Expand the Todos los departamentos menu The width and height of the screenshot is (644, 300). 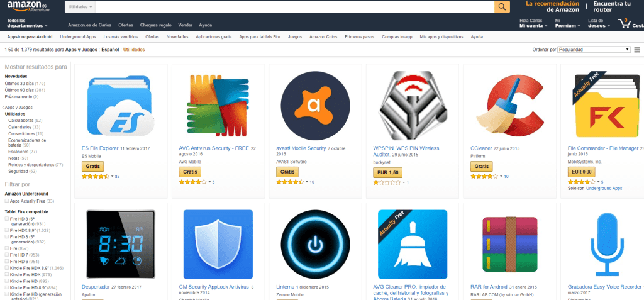coord(27,23)
